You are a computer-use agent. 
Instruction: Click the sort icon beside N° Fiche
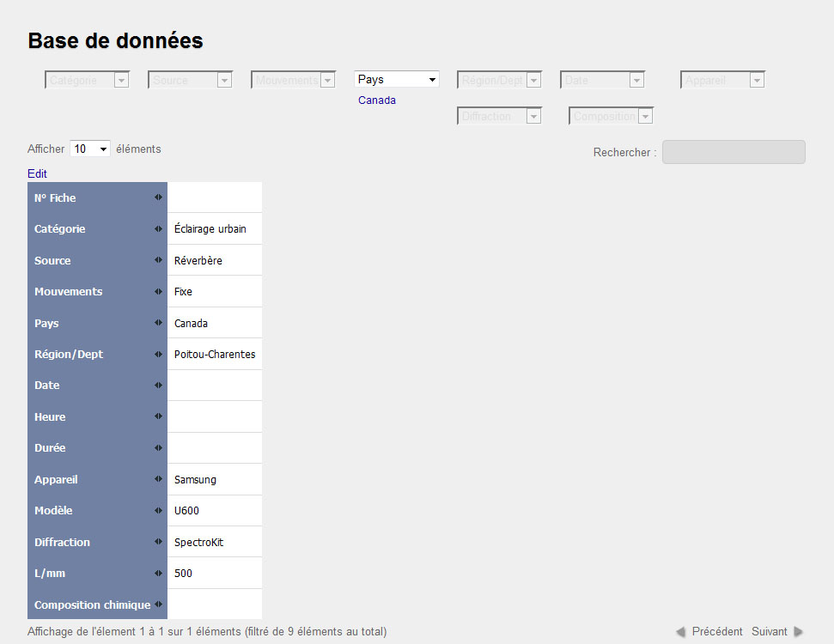[x=158, y=197]
